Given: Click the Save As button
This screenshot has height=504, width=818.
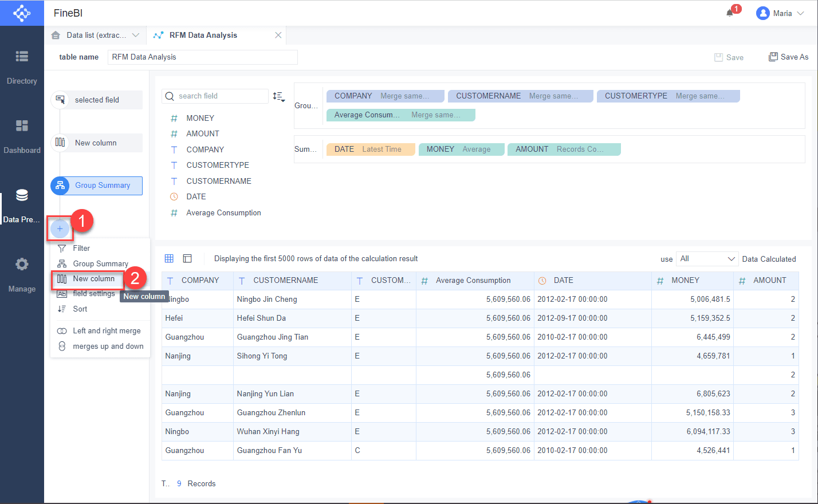Looking at the screenshot, I should 789,57.
